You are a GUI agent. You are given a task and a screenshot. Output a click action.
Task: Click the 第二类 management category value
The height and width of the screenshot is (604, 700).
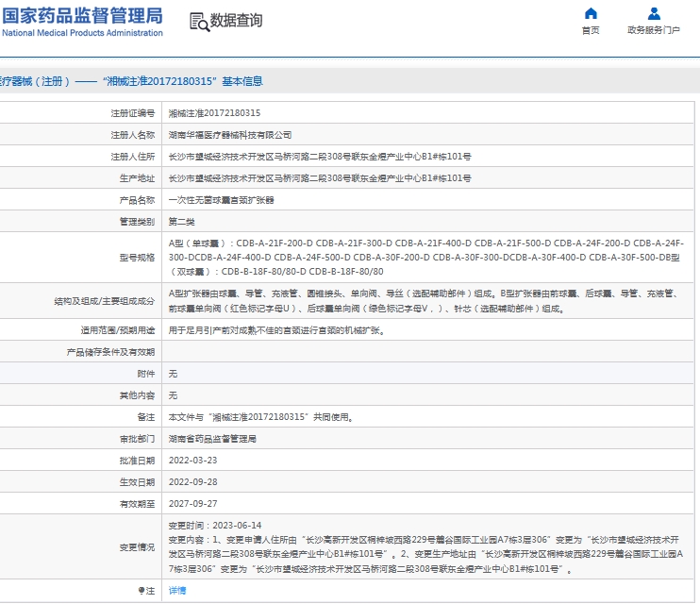tap(181, 222)
